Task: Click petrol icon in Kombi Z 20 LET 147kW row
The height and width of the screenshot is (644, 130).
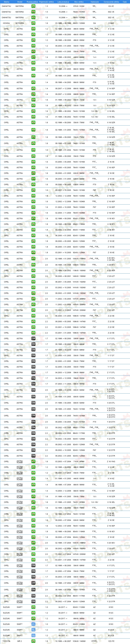Action: point(33,554)
